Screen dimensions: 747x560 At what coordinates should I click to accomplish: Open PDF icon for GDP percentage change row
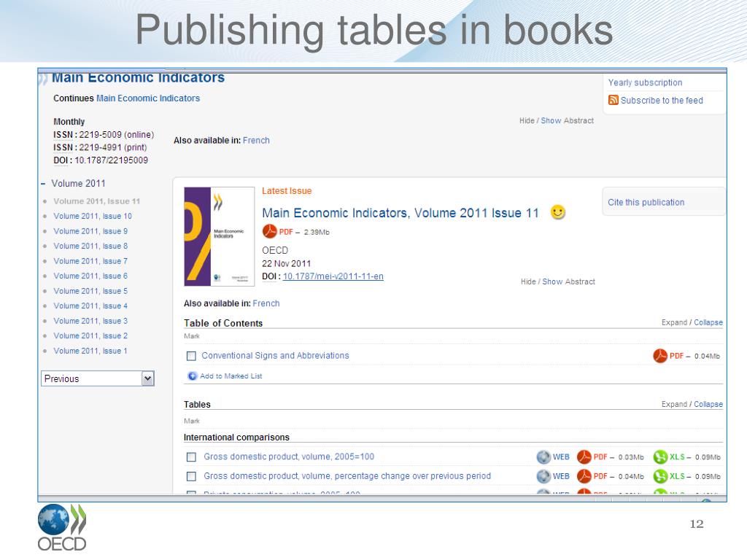tap(584, 475)
